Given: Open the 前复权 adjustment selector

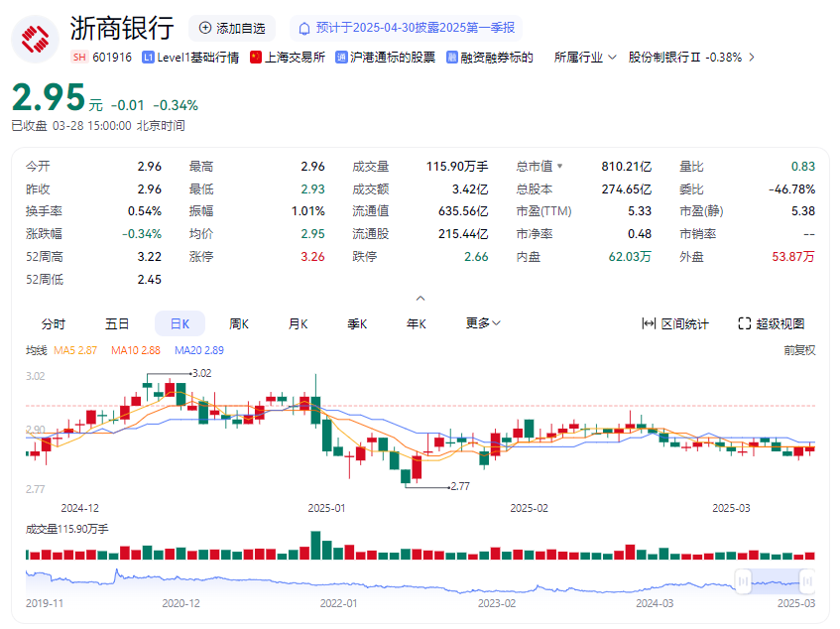Looking at the screenshot, I should pos(799,350).
